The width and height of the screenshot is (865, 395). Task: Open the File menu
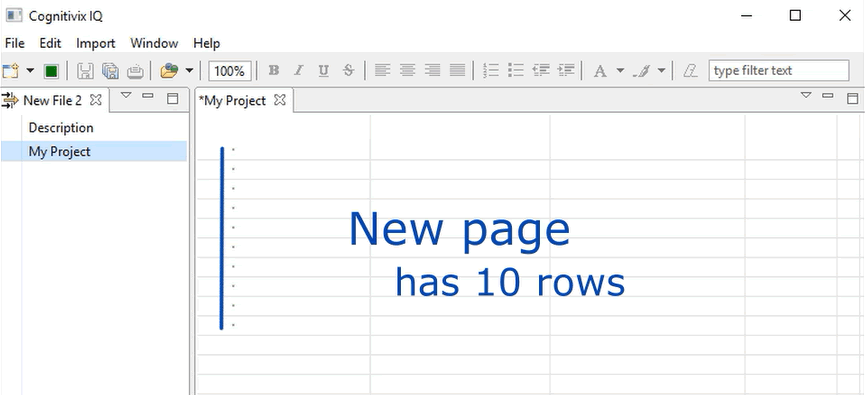tap(14, 43)
